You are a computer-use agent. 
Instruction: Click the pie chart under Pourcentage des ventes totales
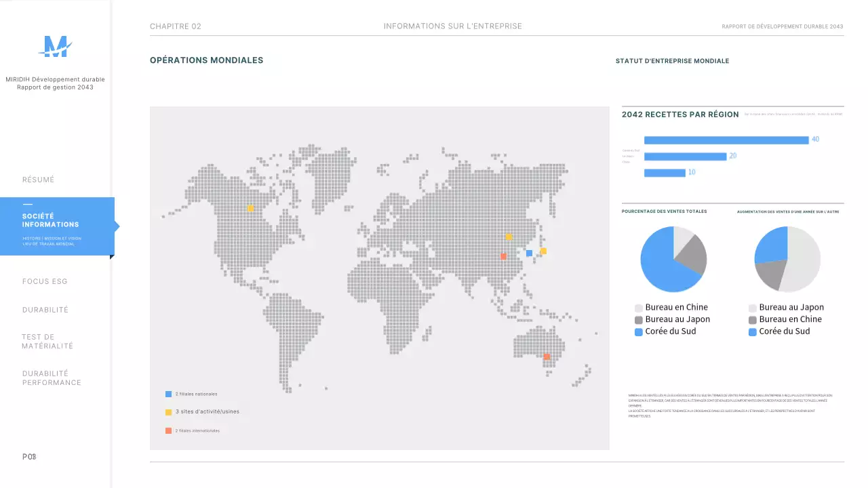pyautogui.click(x=673, y=260)
